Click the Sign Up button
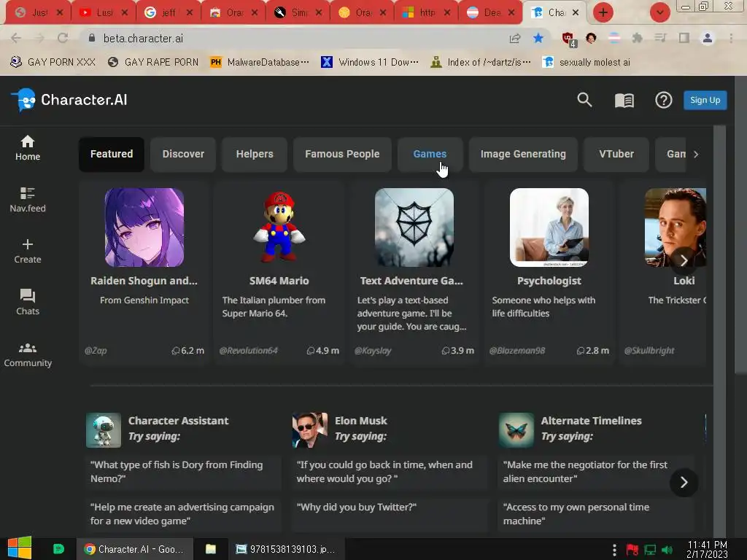This screenshot has width=747, height=560. tap(705, 100)
